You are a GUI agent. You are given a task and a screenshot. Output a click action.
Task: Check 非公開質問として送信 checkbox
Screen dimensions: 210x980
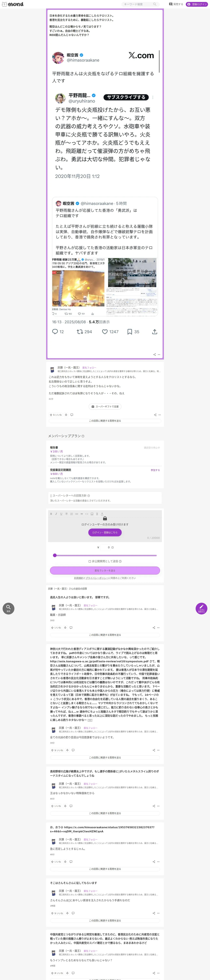coord(90,561)
